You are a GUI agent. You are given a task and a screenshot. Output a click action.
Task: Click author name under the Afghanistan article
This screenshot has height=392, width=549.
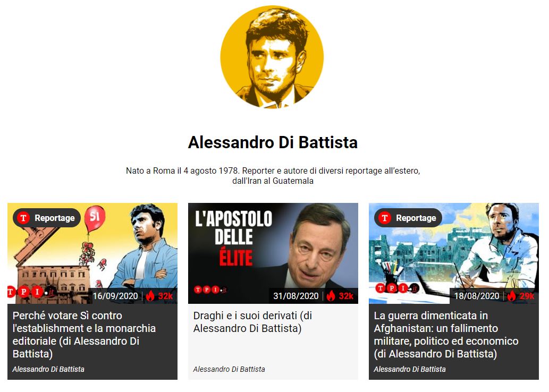(x=410, y=369)
